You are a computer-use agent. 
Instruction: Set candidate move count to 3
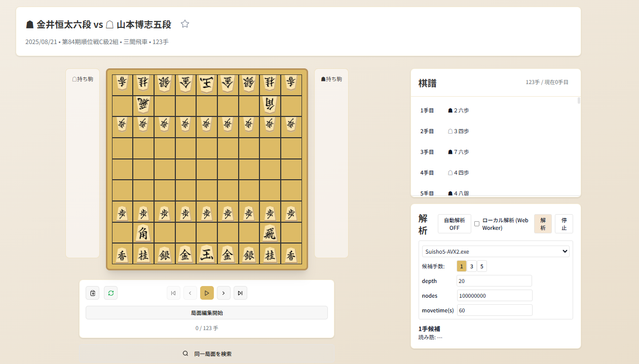[471, 266]
